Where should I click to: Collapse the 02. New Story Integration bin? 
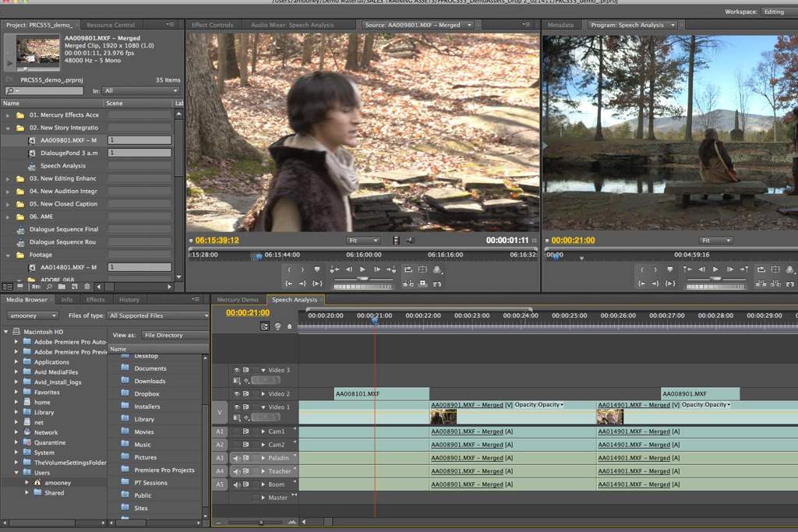coord(8,129)
